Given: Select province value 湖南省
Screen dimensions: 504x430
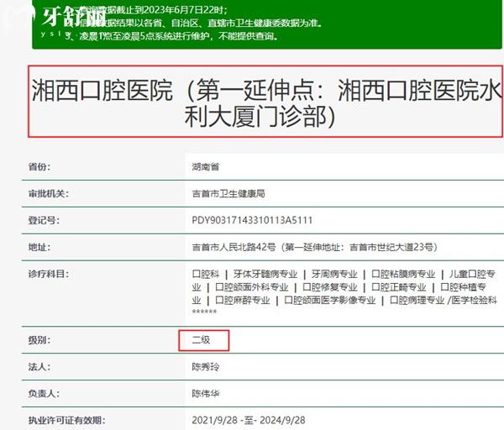Looking at the screenshot, I should click(206, 167).
